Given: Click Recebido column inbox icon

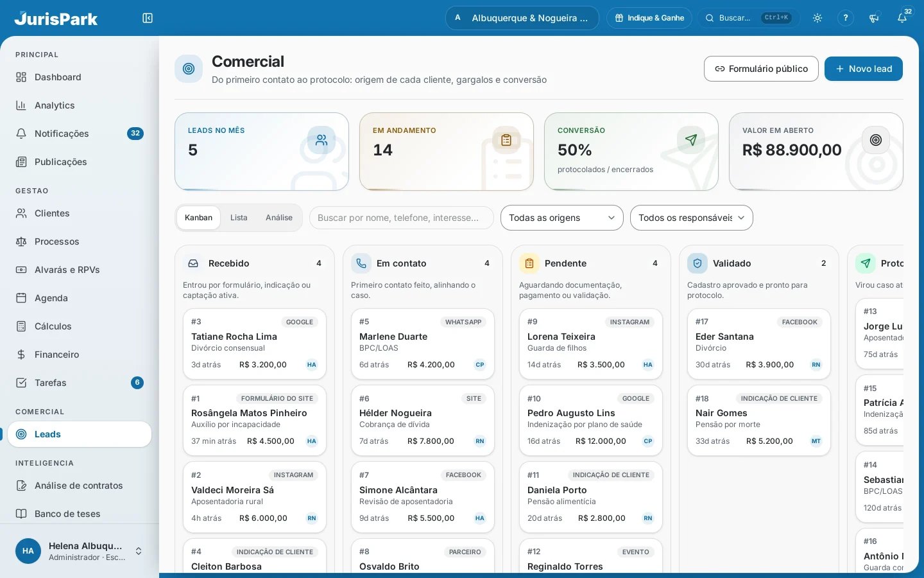Looking at the screenshot, I should (193, 263).
